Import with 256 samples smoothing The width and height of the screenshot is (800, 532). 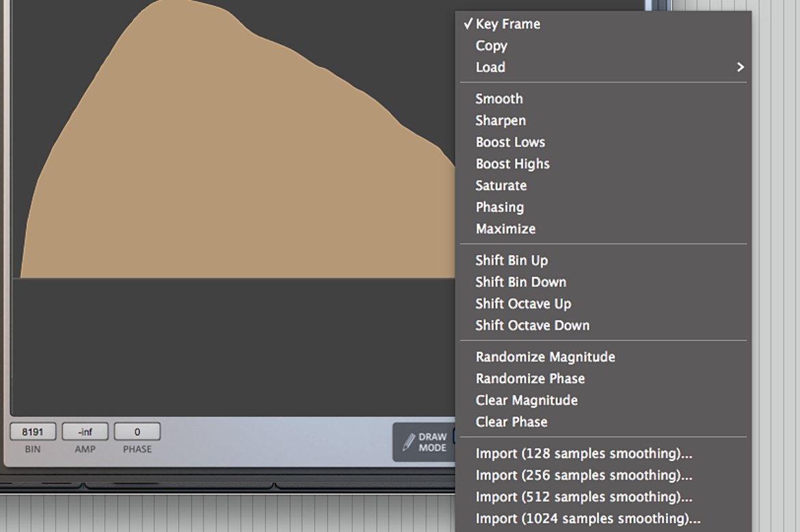point(603,475)
